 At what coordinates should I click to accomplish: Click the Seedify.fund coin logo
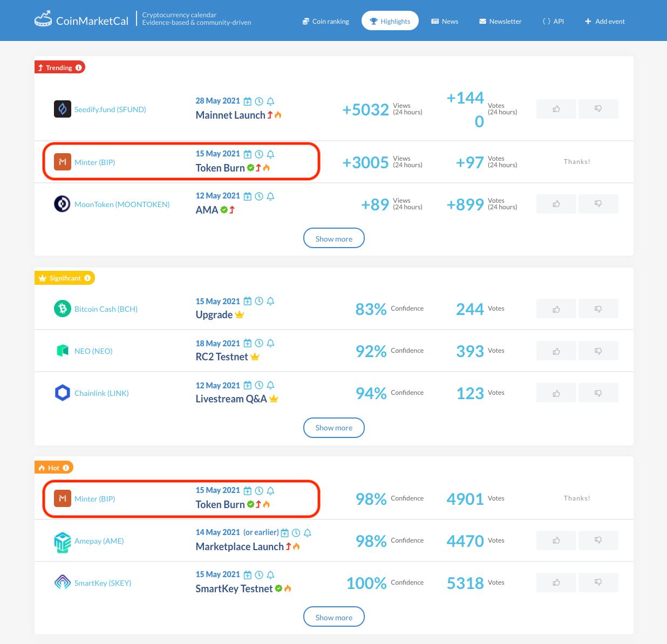tap(63, 109)
